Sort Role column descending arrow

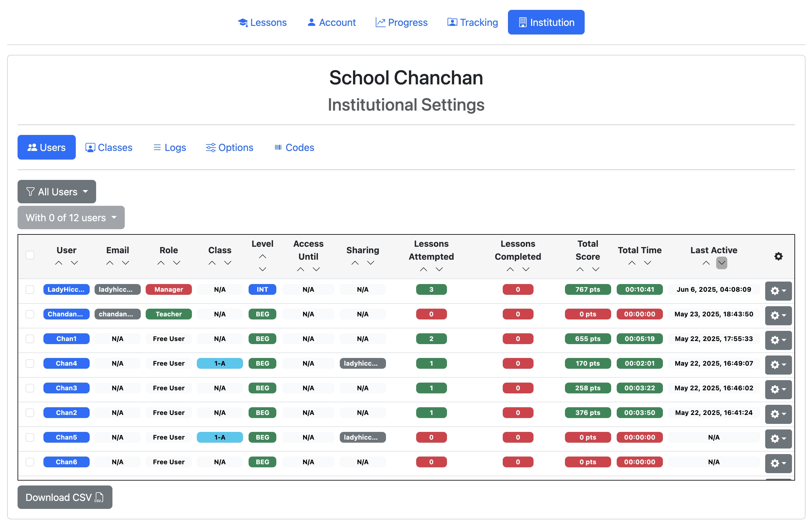click(x=177, y=263)
